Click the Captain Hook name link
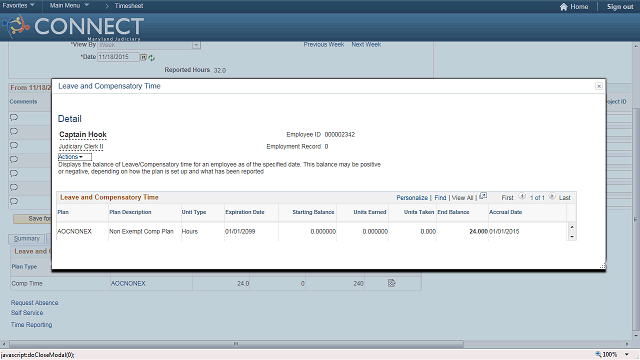The height and width of the screenshot is (360, 640). point(83,135)
